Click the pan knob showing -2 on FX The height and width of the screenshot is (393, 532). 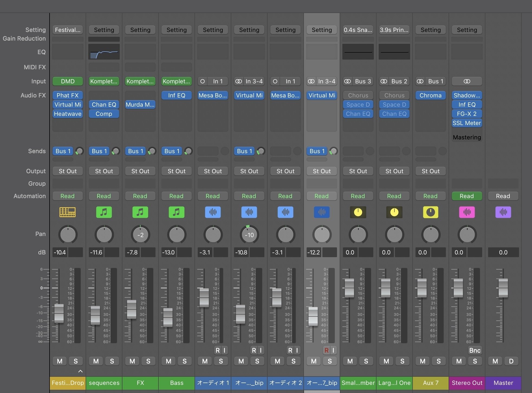[x=140, y=235]
